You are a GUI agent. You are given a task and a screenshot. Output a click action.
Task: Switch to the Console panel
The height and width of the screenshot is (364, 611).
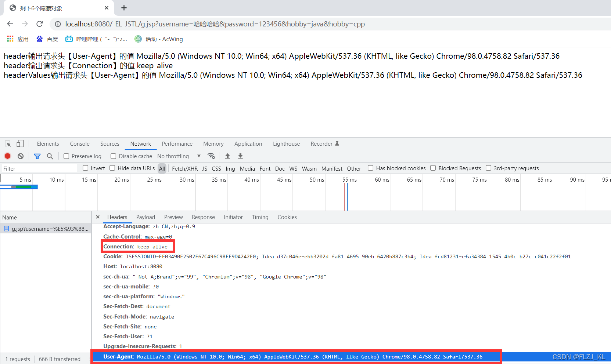tap(80, 144)
